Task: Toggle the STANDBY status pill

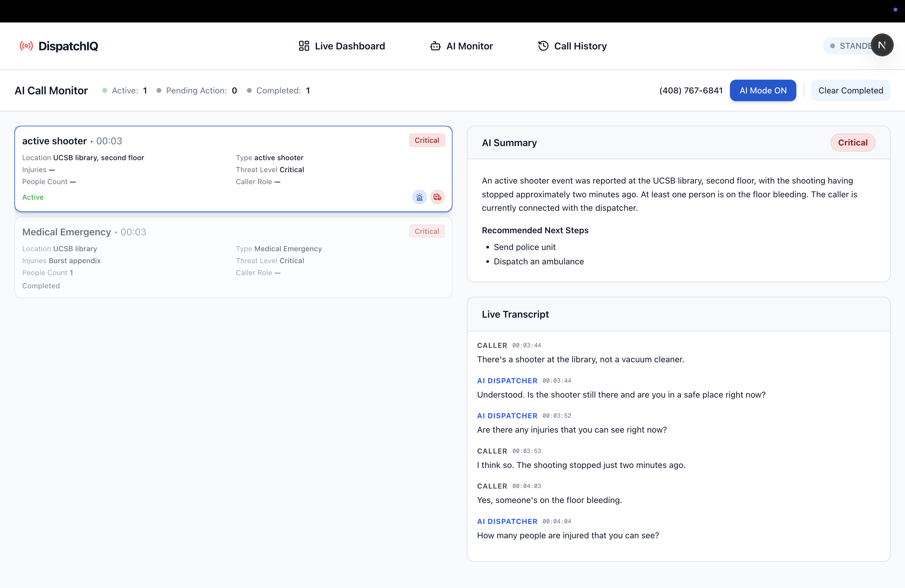Action: [x=850, y=46]
